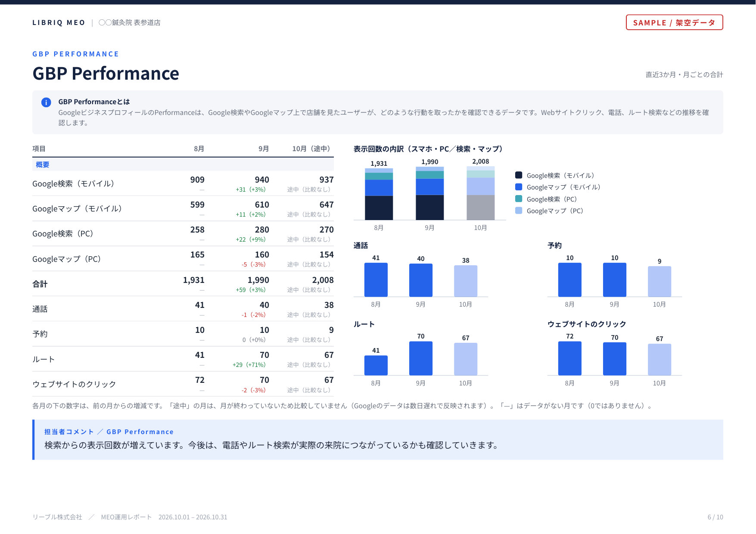Click the +29 (+71%) change under ルート
The height and width of the screenshot is (534, 756).
pos(249,365)
